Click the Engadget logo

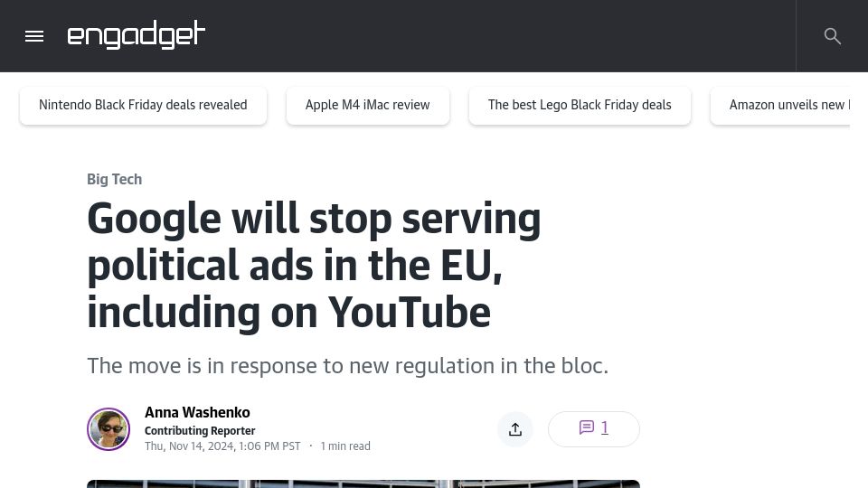coord(137,35)
